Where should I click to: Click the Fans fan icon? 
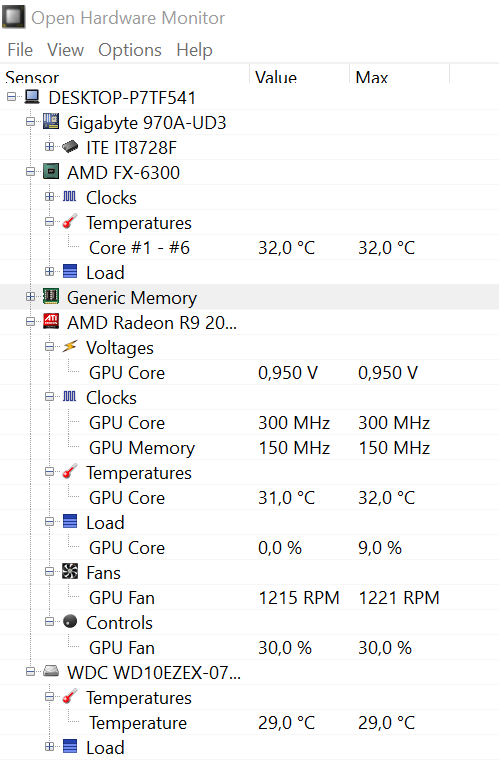[x=70, y=572]
